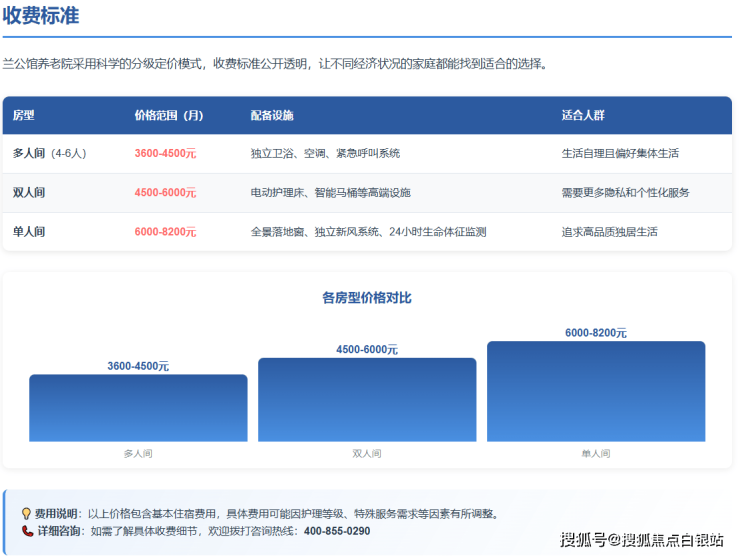Click the red 4500-6000元 price in table

(x=165, y=193)
